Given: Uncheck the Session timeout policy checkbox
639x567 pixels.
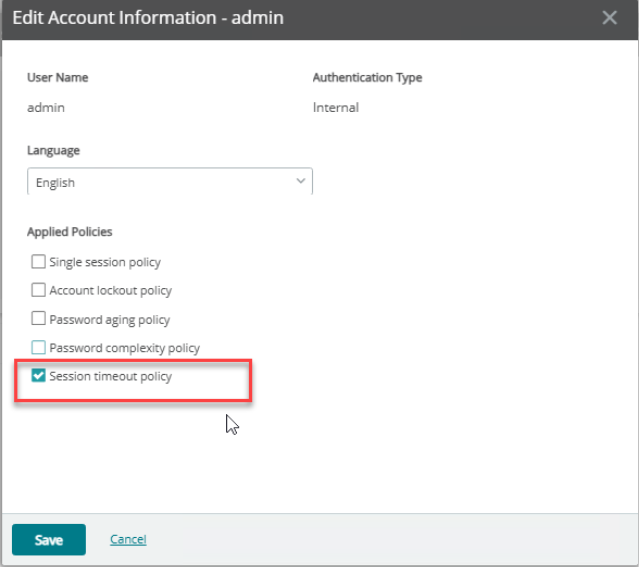Looking at the screenshot, I should coord(38,375).
